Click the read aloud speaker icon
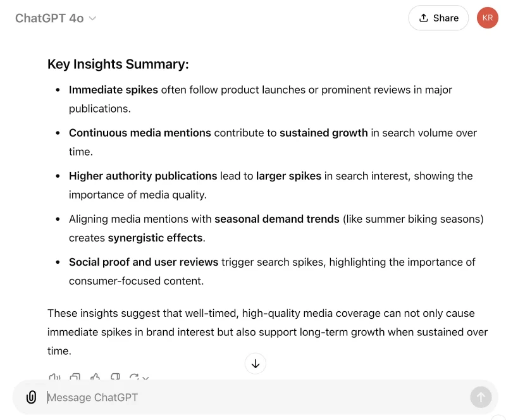 coord(54,377)
